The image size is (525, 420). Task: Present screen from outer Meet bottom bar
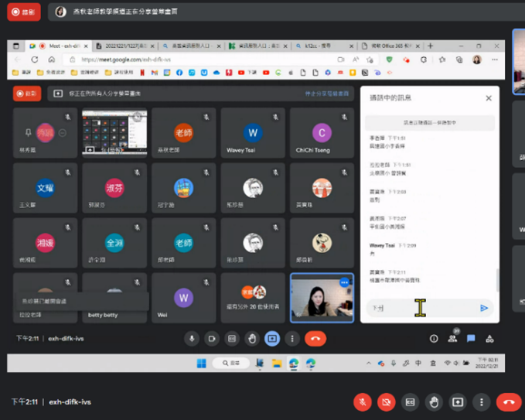(458, 402)
